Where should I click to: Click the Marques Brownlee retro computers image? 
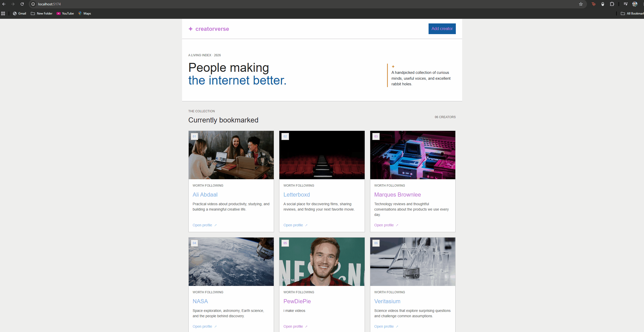413,155
